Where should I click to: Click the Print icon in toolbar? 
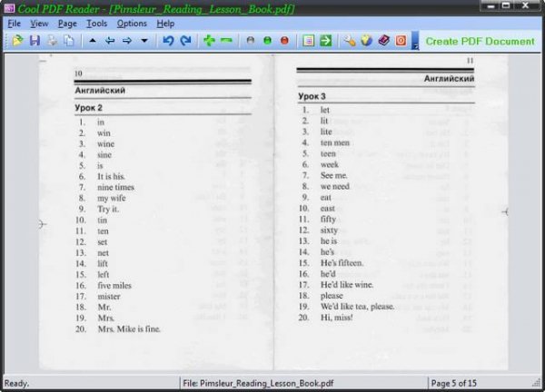[x=52, y=41]
